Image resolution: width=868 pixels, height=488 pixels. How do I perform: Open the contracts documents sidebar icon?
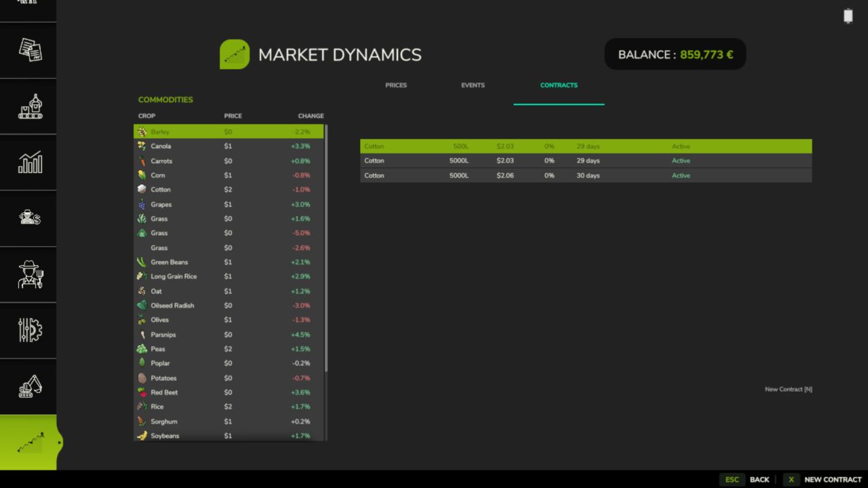point(29,49)
